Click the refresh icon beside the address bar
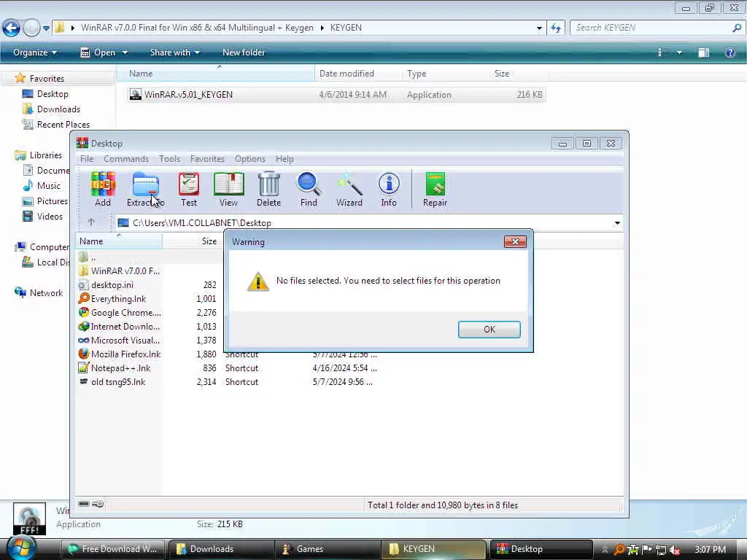This screenshot has height=560, width=747. (556, 28)
